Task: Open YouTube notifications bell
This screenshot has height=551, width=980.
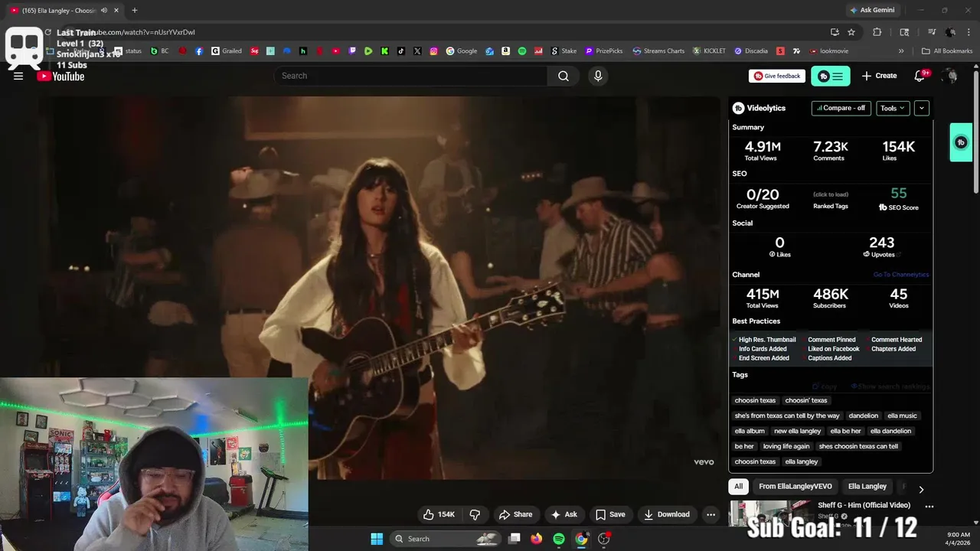Action: (x=920, y=76)
